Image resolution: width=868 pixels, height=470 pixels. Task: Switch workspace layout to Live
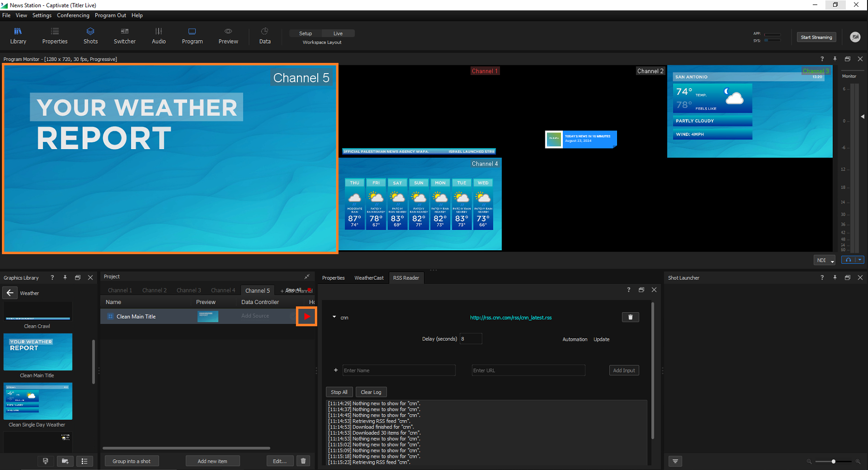coord(338,33)
